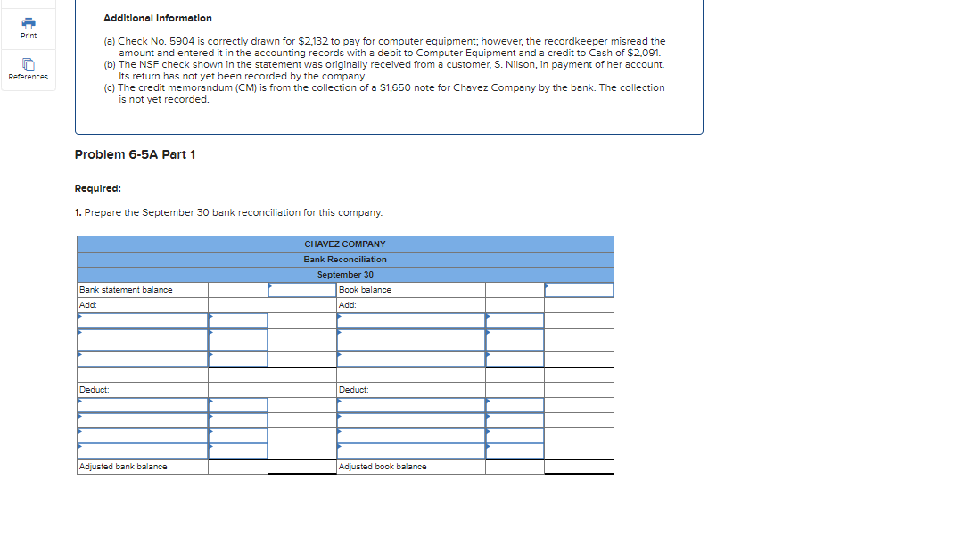980x547 pixels.
Task: Select third Deduct amount field on bank side
Action: [238, 435]
